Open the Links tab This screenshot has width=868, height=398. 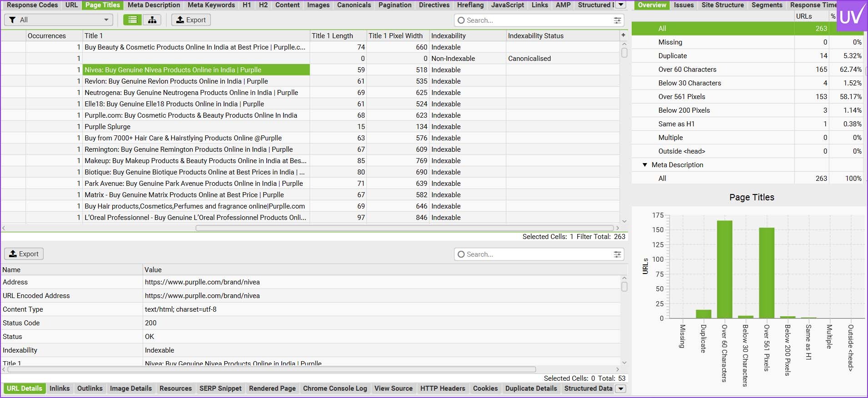[x=540, y=5]
